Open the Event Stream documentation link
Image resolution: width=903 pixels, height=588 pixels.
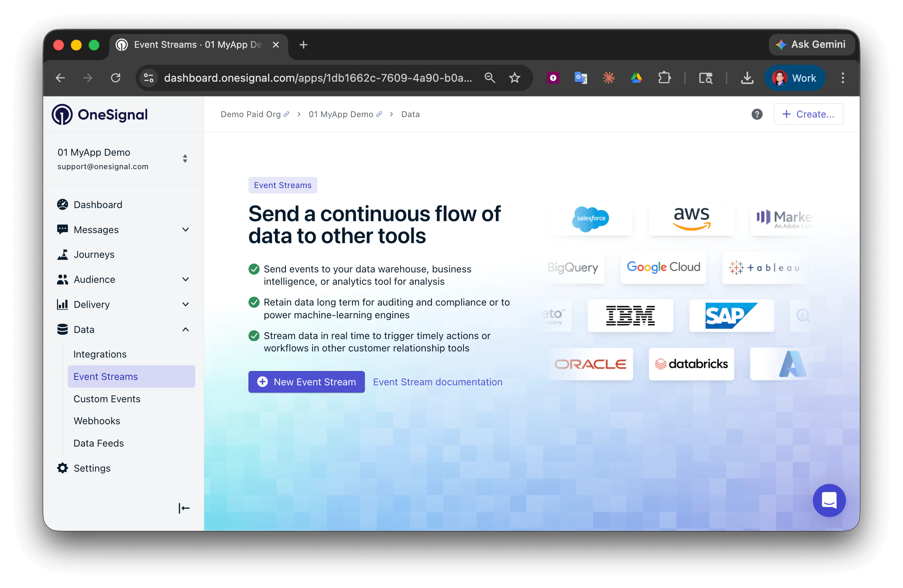coord(438,382)
